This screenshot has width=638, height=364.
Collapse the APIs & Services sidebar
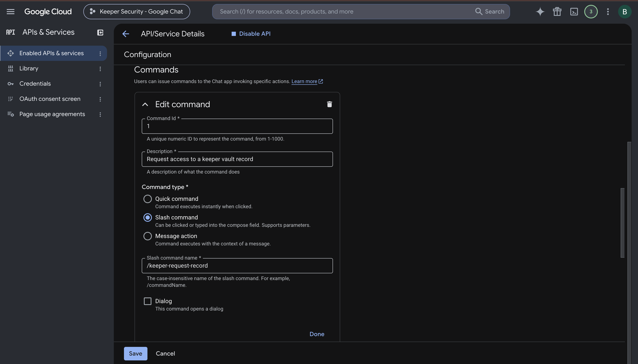coord(100,33)
